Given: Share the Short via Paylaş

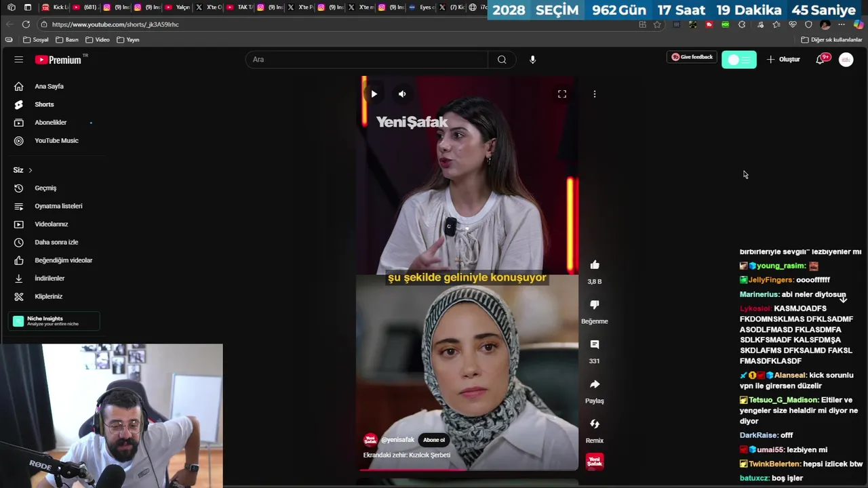Looking at the screenshot, I should pos(595,384).
